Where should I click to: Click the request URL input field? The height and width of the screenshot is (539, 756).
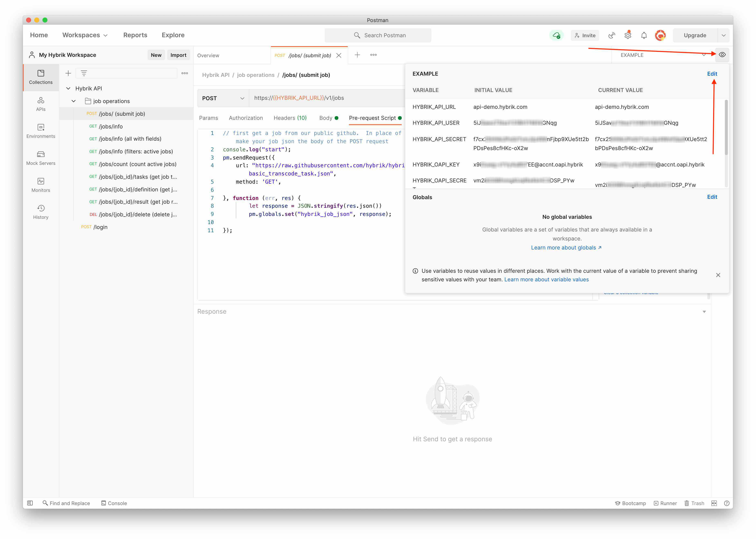327,98
